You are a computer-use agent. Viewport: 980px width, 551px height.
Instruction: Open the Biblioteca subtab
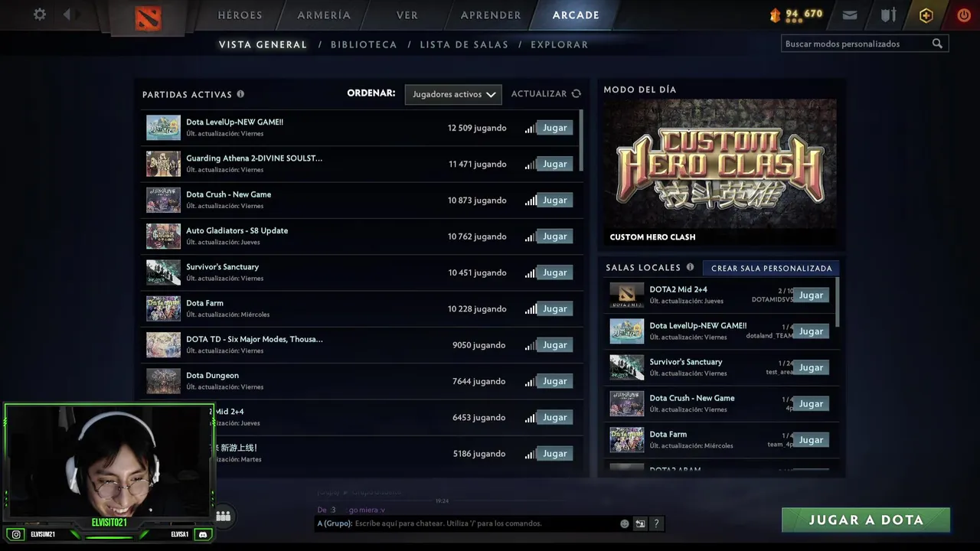pos(364,44)
